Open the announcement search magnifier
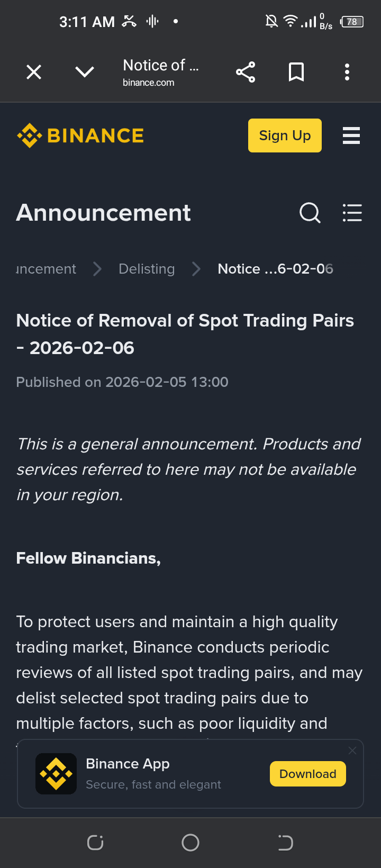 click(x=310, y=213)
